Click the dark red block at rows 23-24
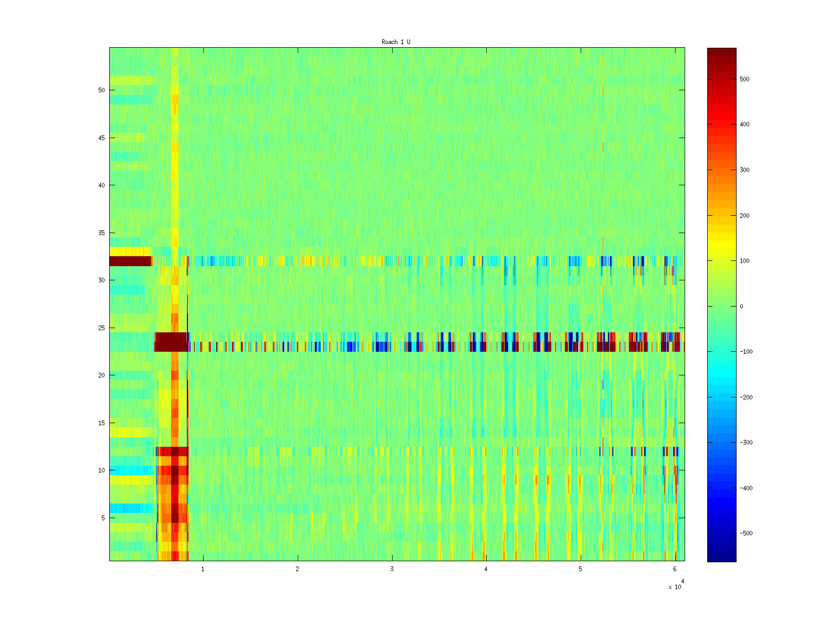 click(171, 342)
